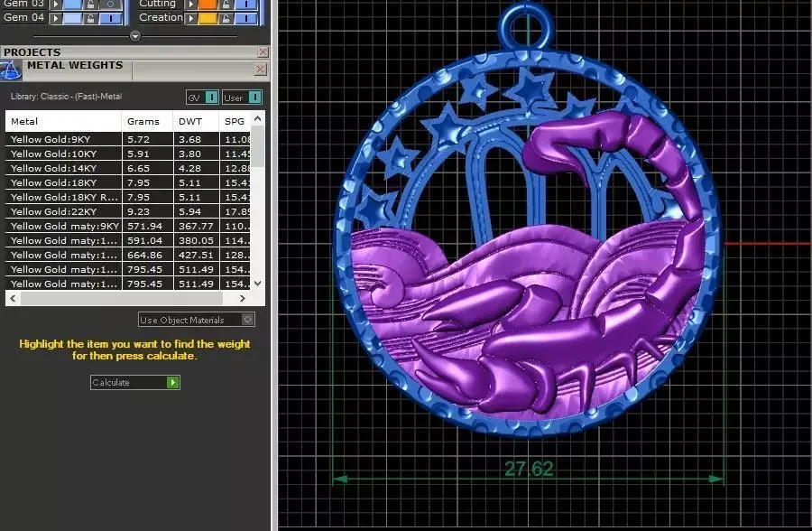Toggle Creation layer visibility switch
The width and height of the screenshot is (812, 531).
[246, 19]
